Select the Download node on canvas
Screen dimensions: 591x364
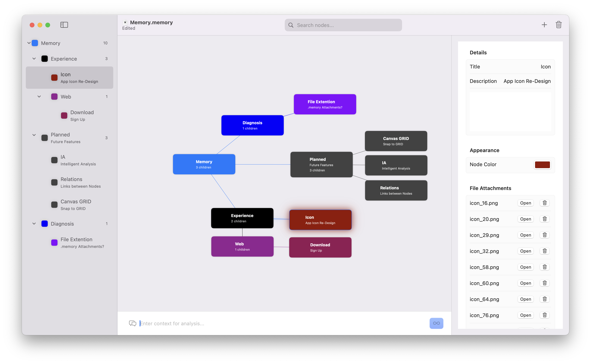pyautogui.click(x=320, y=247)
